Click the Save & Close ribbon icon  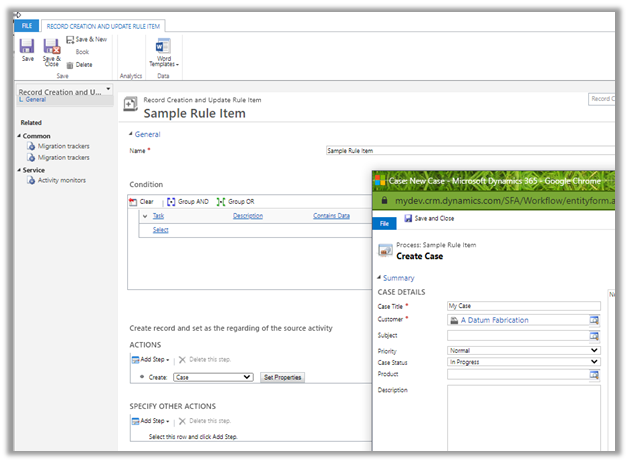coord(52,46)
